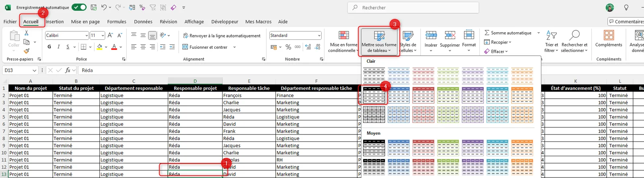Click the Save icon in the quick access toolbar
This screenshot has height=178, width=644.
click(x=94, y=7)
